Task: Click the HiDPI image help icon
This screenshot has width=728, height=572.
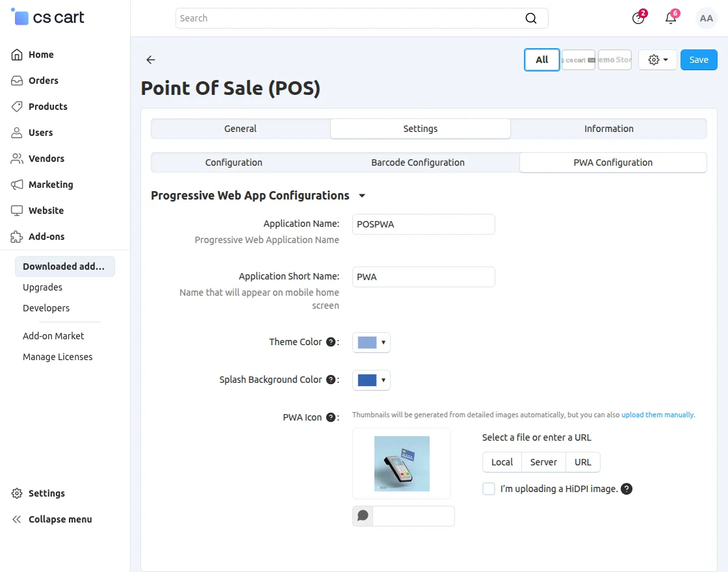Action: 627,488
